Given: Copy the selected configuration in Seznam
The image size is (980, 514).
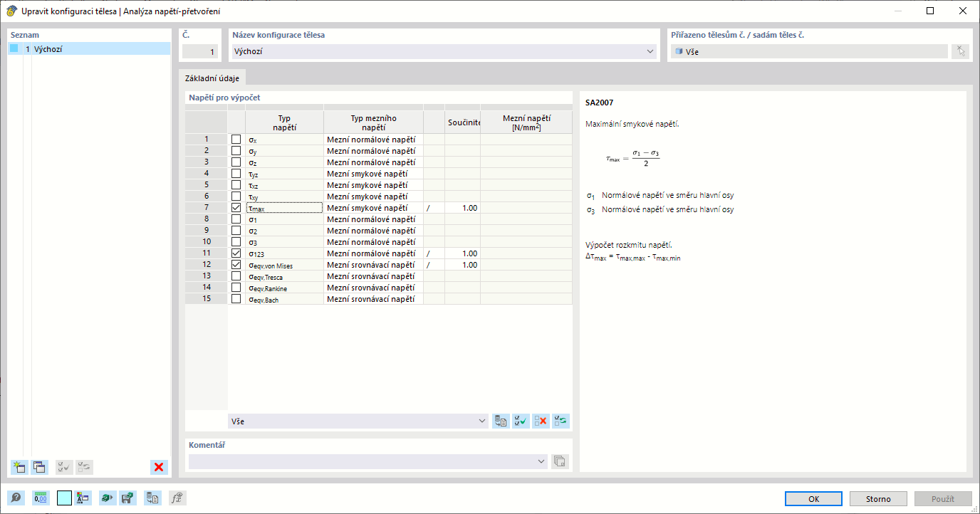Looking at the screenshot, I should [39, 467].
